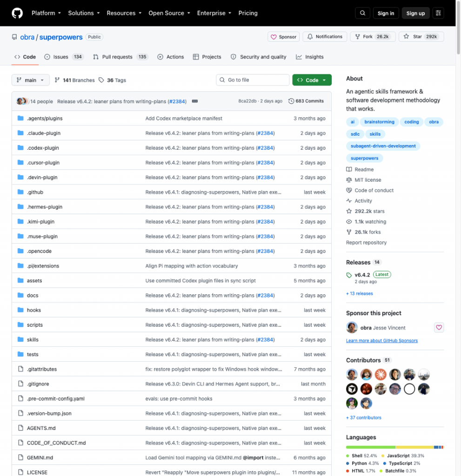Viewport: 461px width, 476px height.
Task: Click the Shell segment of language bar
Action: click(x=371, y=447)
